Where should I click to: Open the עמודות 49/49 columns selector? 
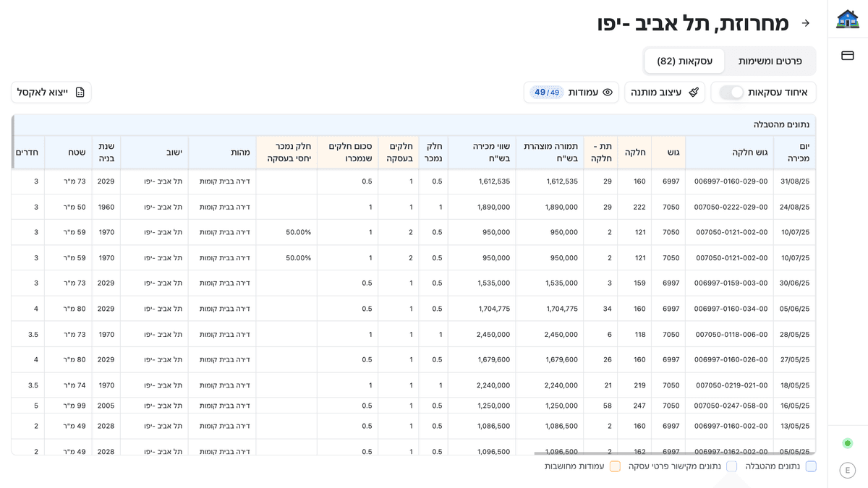click(571, 92)
